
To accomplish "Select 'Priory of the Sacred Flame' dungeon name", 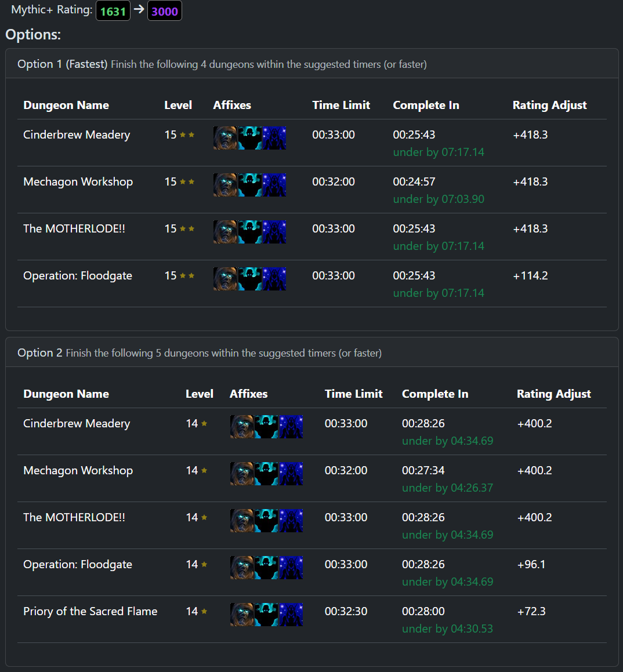I will (90, 612).
